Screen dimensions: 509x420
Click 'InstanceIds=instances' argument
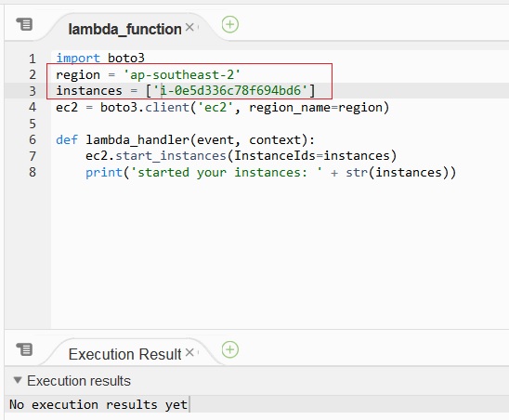point(312,156)
